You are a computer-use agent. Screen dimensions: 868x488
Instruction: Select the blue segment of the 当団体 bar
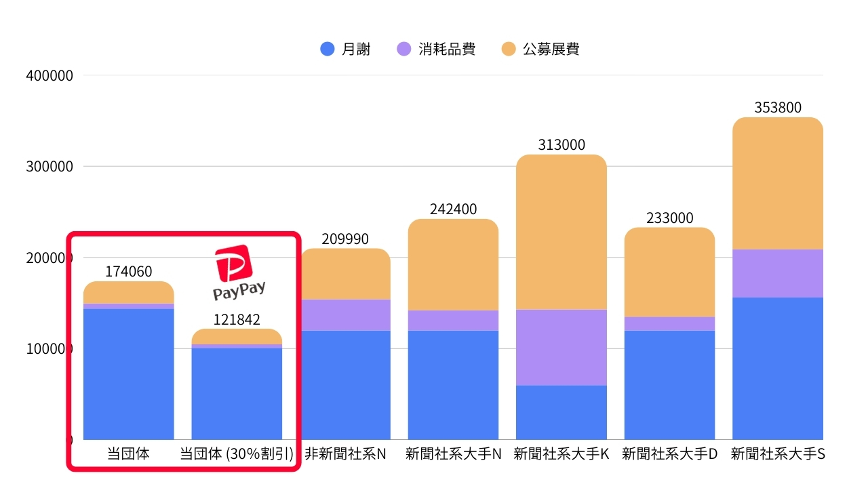pyautogui.click(x=128, y=373)
